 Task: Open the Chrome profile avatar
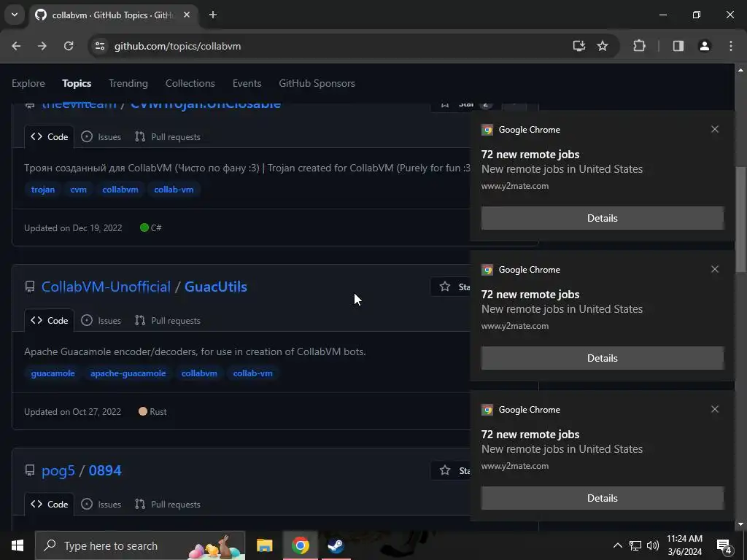coord(705,46)
